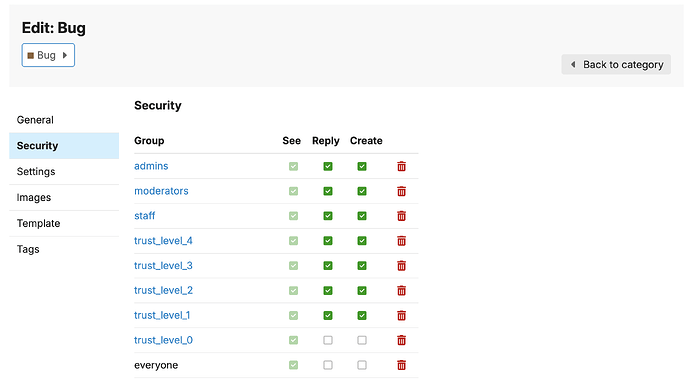Follow the staff group link
The height and width of the screenshot is (390, 690).
(x=144, y=216)
